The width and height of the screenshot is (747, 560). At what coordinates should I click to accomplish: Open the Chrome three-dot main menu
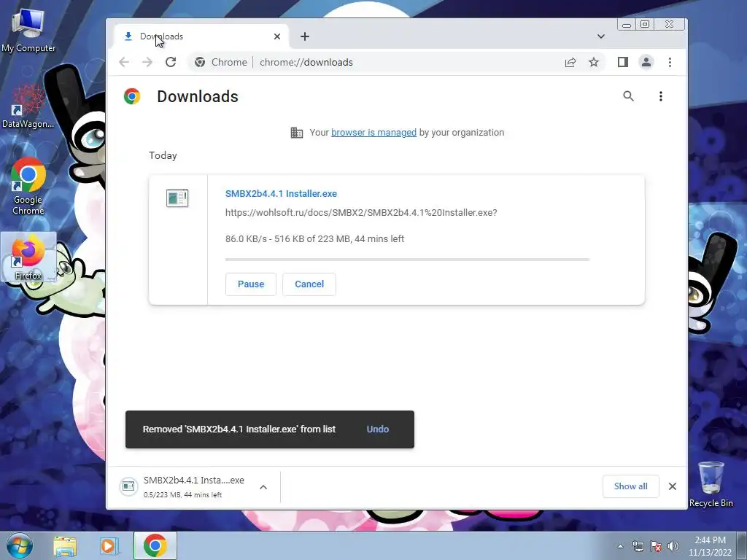click(x=670, y=63)
